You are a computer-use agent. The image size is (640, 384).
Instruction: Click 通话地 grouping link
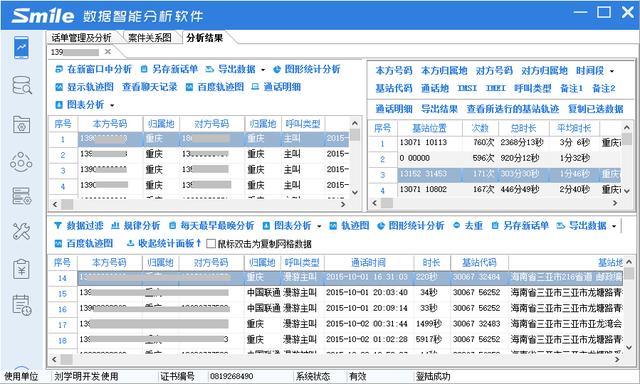[x=435, y=88]
